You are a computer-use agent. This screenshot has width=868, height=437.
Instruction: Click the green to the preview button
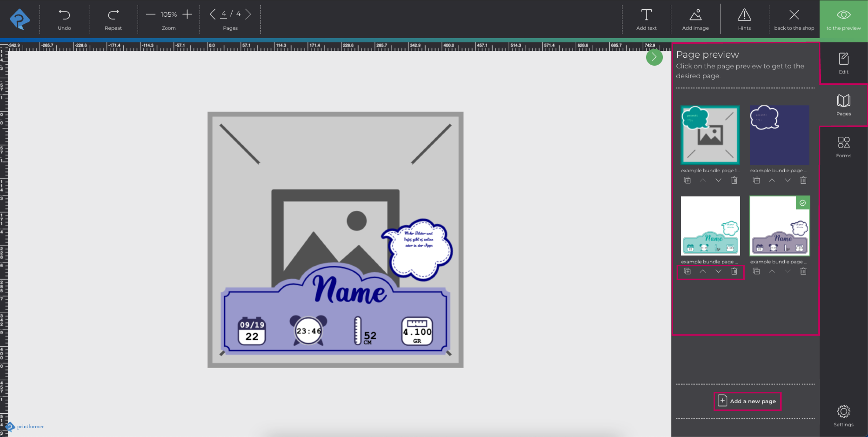[x=843, y=19]
